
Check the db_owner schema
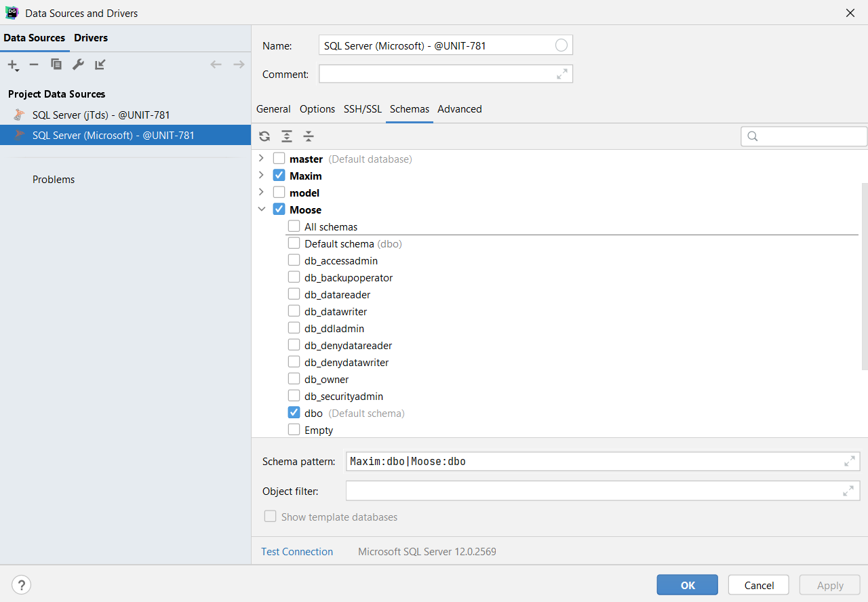pos(294,379)
